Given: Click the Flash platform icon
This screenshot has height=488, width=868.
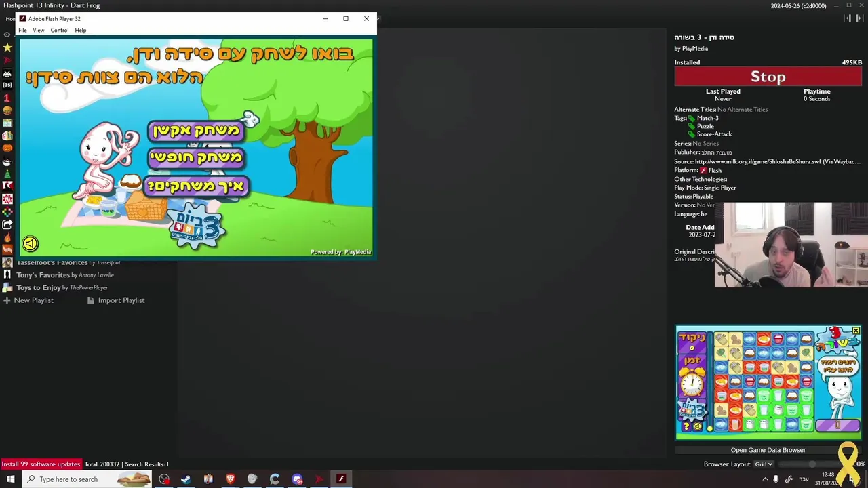Looking at the screenshot, I should pos(703,170).
